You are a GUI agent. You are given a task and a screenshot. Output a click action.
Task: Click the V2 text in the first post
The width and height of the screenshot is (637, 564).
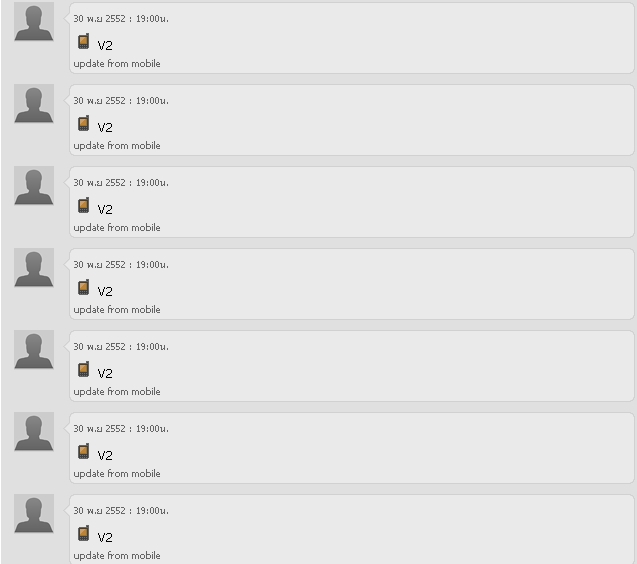(x=105, y=46)
